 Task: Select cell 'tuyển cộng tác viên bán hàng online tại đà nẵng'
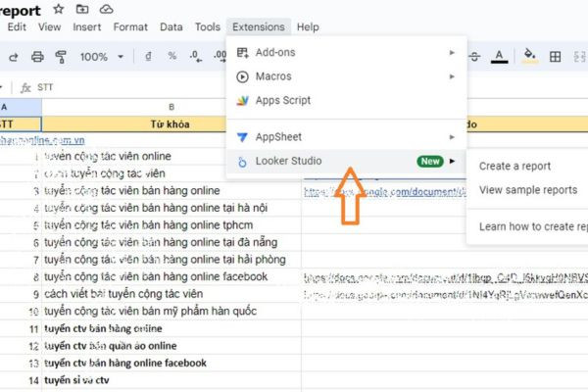[x=171, y=242]
